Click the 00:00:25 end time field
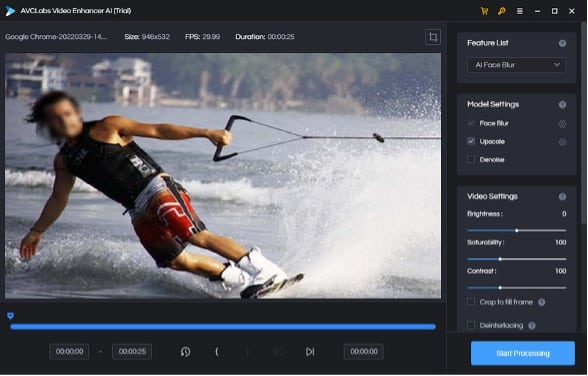Viewport: 588px width, 376px height. tap(132, 352)
